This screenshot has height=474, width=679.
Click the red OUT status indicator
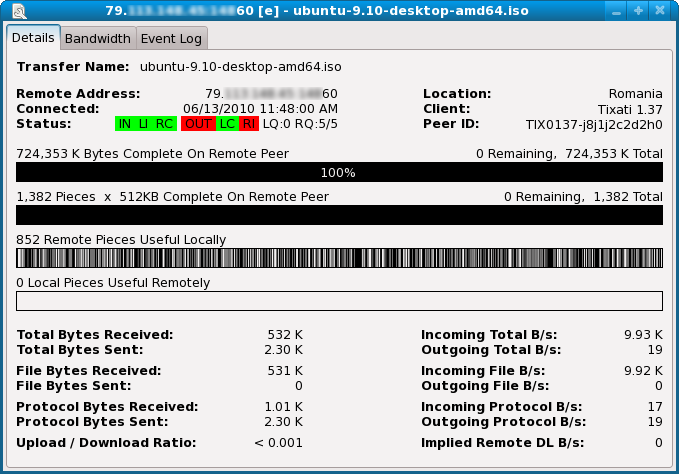pos(198,124)
